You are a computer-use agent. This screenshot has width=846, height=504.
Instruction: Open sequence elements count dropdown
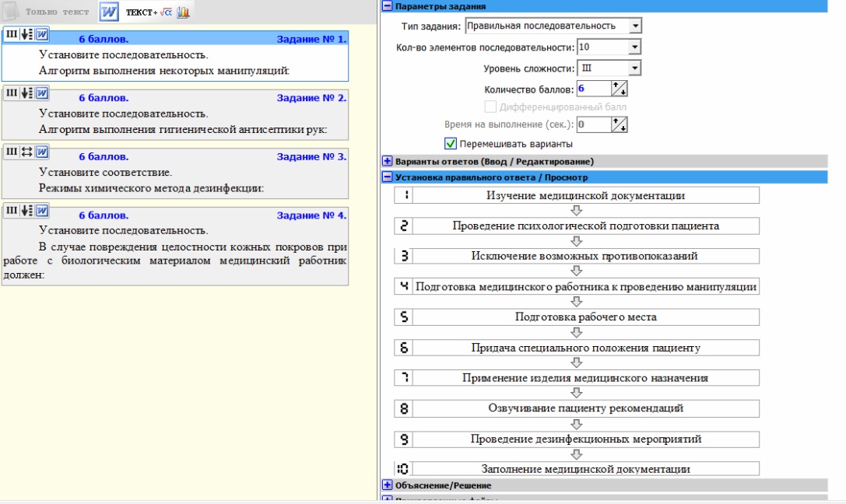pos(634,47)
